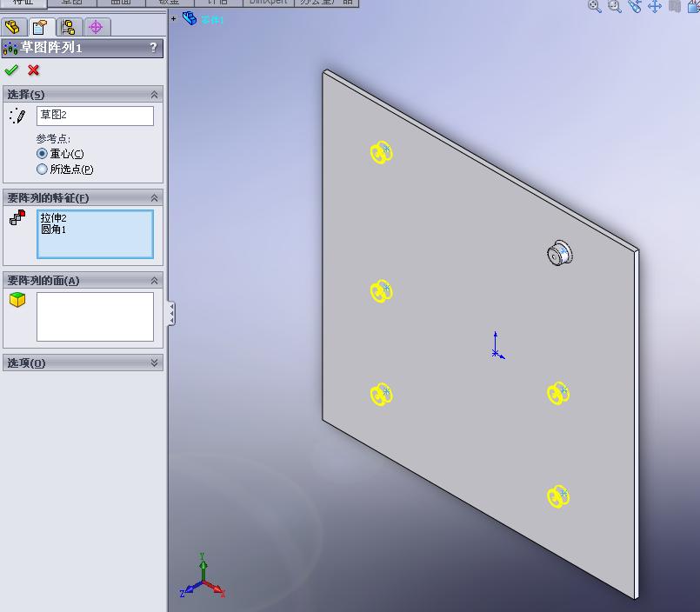This screenshot has width=700, height=612.
Task: Click the blue 零件1 part icon
Action: tap(190, 18)
